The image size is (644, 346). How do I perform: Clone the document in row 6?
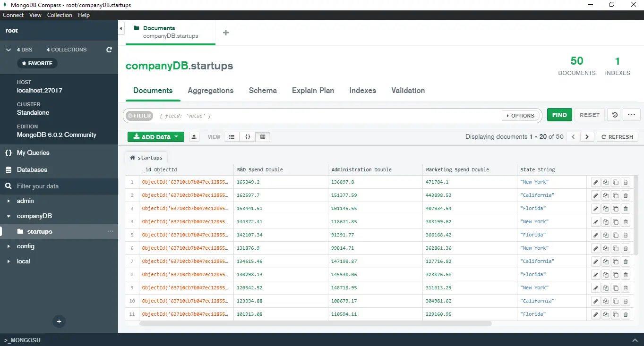tap(616, 248)
